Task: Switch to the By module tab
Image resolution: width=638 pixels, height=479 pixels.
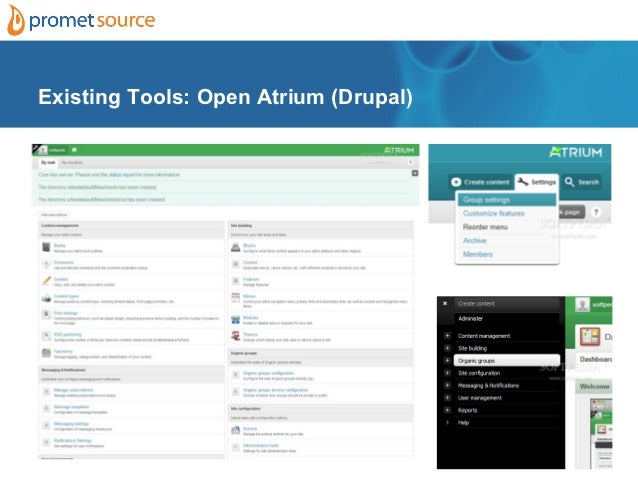Action: pos(72,162)
